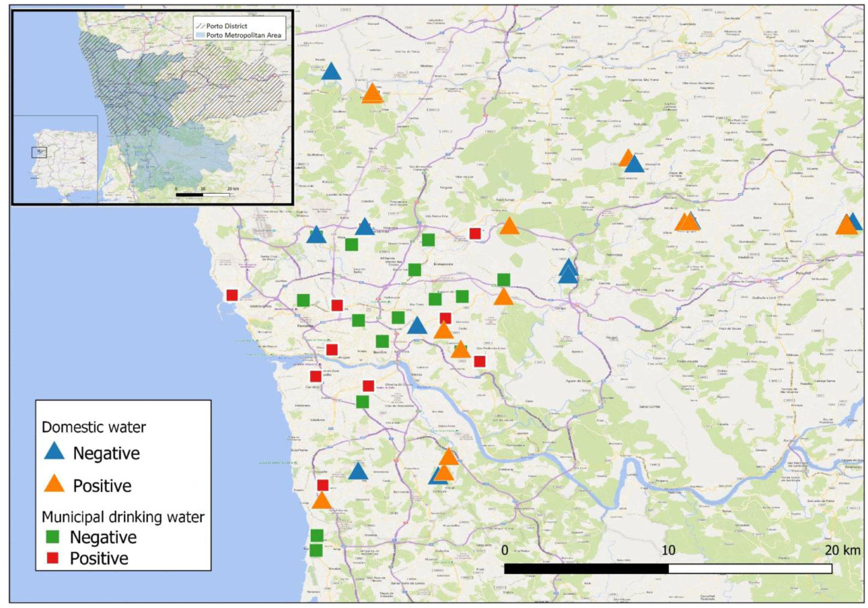Click the "Domestic water" legend heading
This screenshot has height=608, width=868.
[x=94, y=427]
